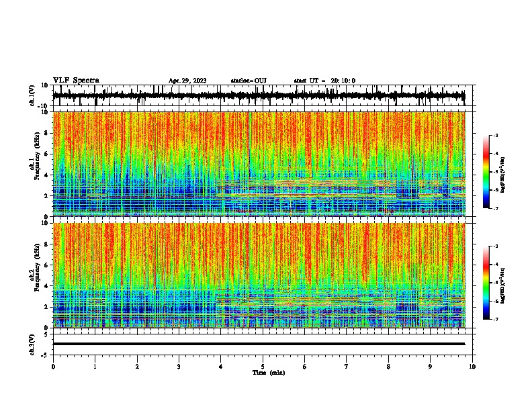Click time axis tick label "9"

(x=430, y=367)
